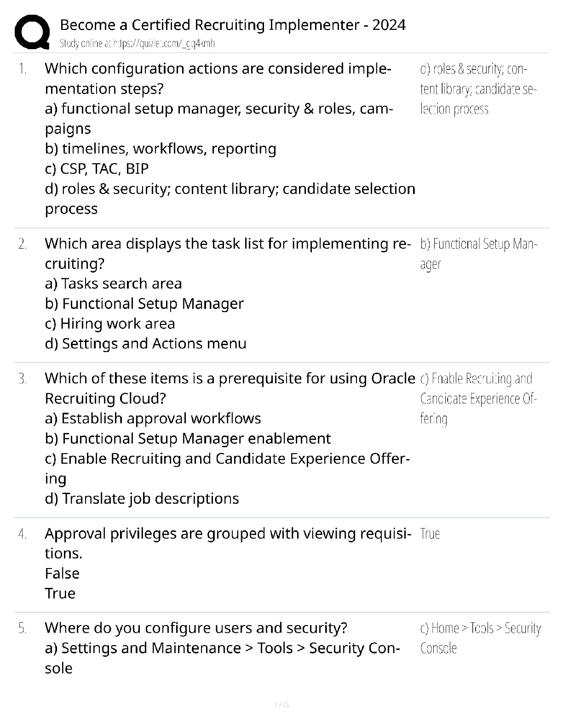Choose 'b) Functional Setup Manager enablement' option
563x728 pixels.
(188, 438)
